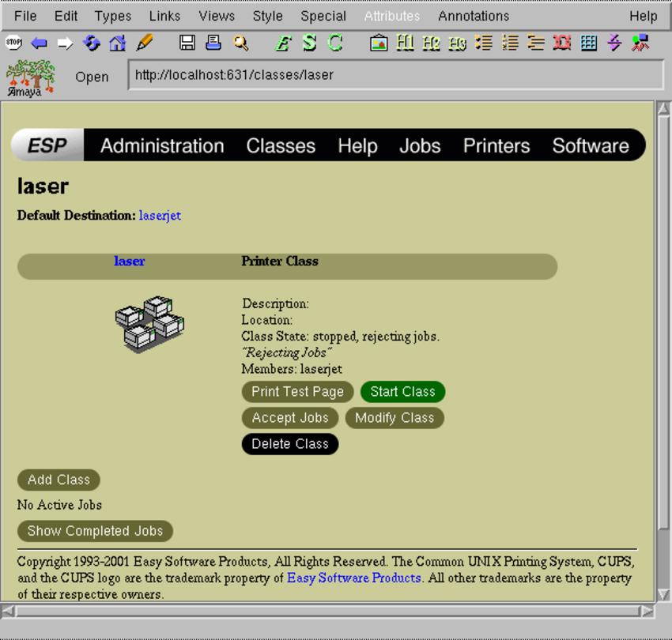Open the Views menu

(x=217, y=16)
